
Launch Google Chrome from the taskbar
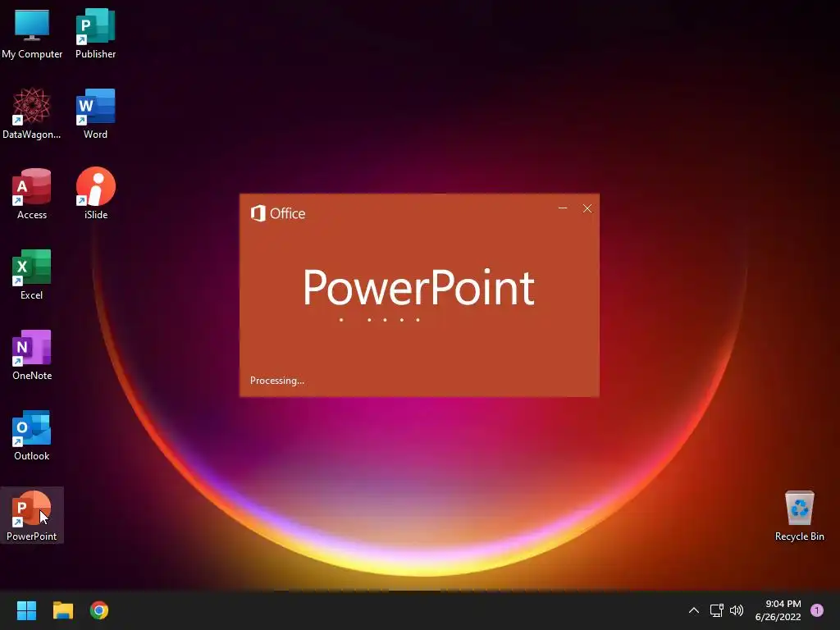point(99,610)
